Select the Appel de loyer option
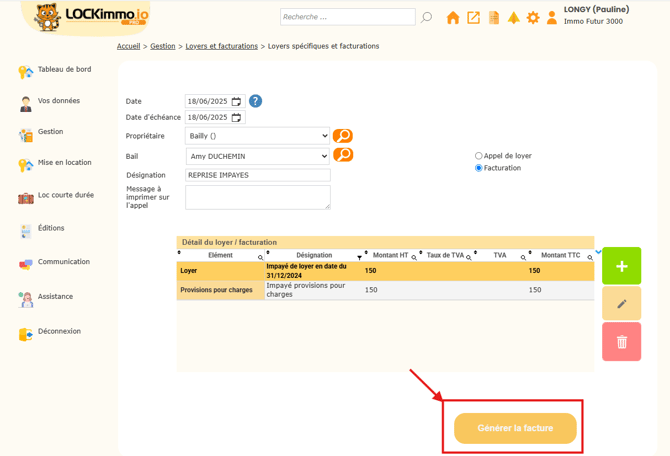The width and height of the screenshot is (670, 456). 479,156
